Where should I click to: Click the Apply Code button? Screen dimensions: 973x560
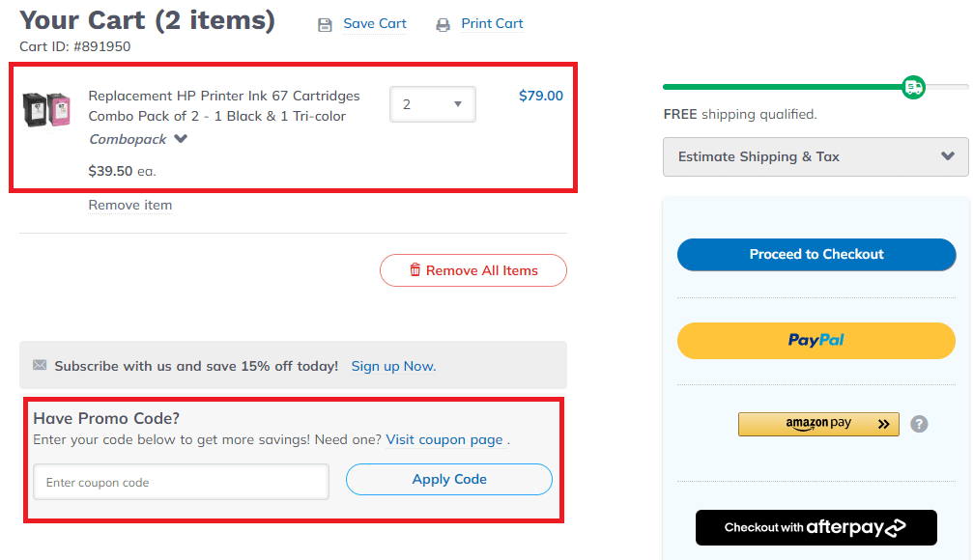point(449,480)
